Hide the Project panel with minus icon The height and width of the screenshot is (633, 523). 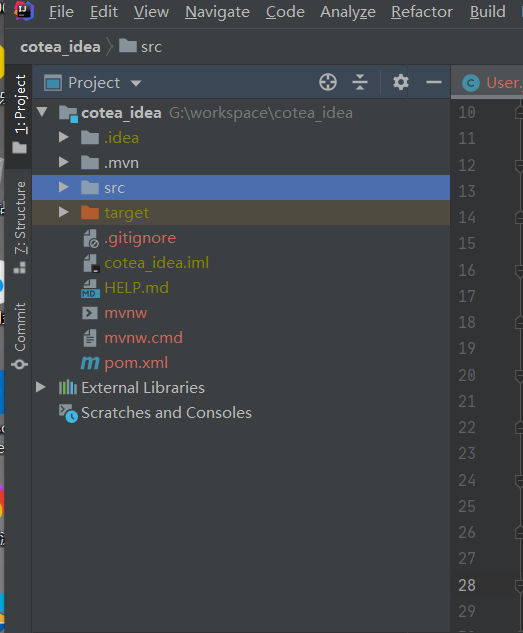point(434,82)
